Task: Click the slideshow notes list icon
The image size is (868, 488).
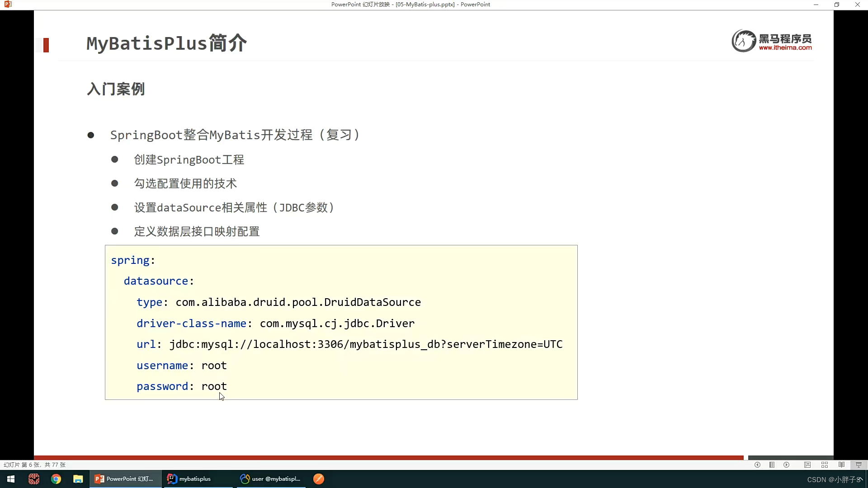Action: (x=772, y=465)
